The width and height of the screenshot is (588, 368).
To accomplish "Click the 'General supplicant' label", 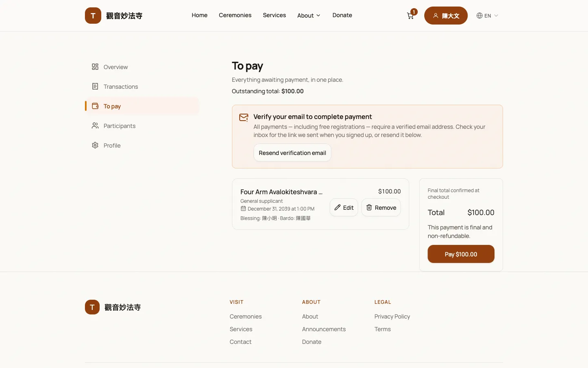I will click(x=261, y=201).
